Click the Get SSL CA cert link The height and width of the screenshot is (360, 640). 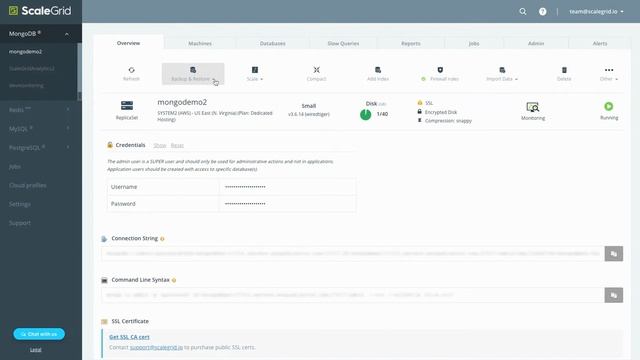coord(129,337)
